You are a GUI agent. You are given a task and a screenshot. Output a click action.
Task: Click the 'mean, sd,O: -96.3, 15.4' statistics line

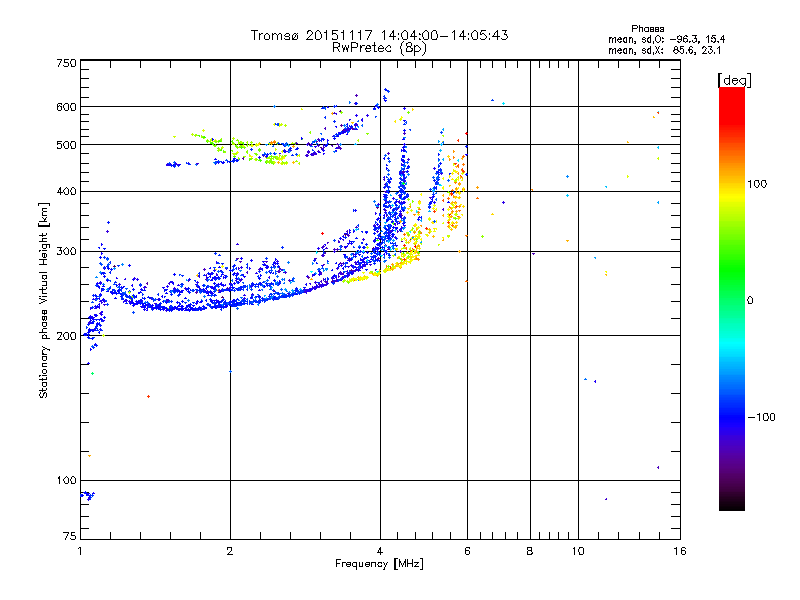[x=666, y=39]
